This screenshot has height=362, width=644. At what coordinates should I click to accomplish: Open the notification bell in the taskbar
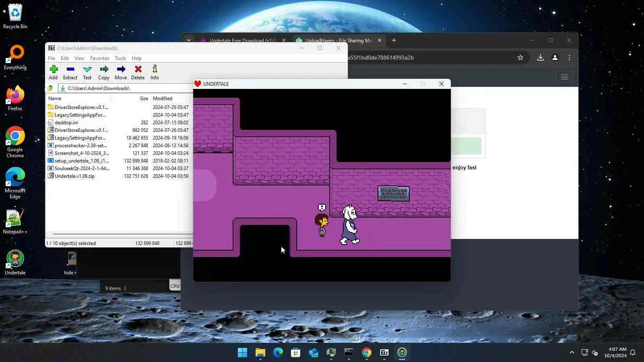pyautogui.click(x=633, y=352)
